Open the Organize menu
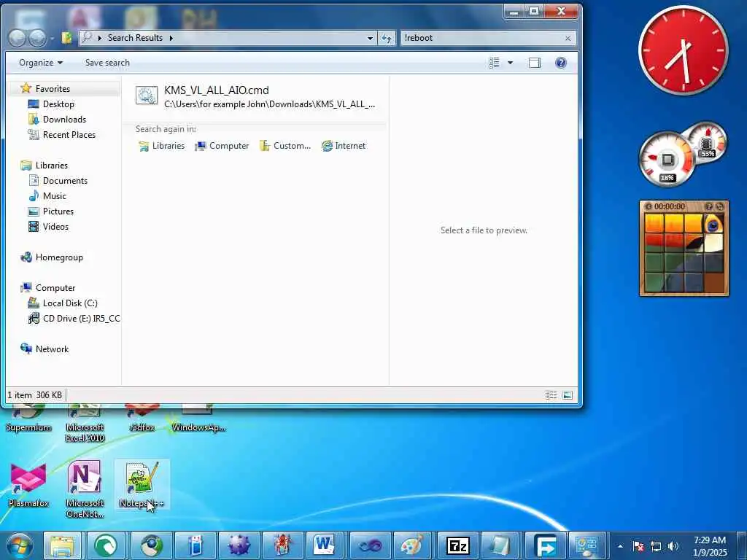747x560 pixels. 41,63
